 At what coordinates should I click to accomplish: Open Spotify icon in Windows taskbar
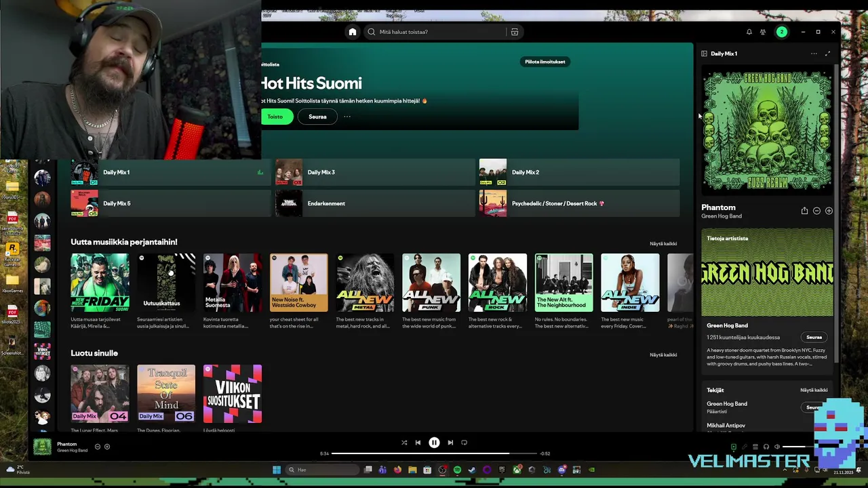pyautogui.click(x=457, y=470)
